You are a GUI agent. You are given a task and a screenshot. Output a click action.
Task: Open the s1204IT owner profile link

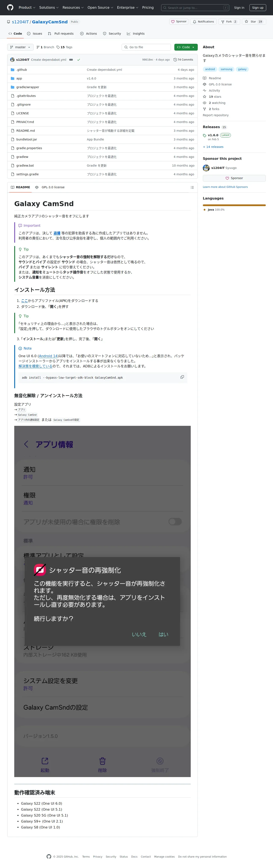[x=20, y=22]
